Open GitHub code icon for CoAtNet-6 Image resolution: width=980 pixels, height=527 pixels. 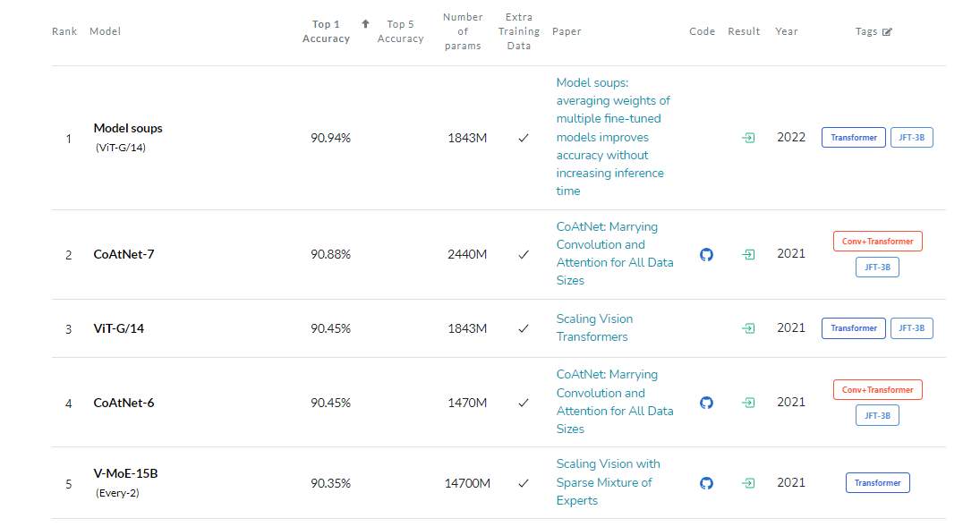point(706,403)
